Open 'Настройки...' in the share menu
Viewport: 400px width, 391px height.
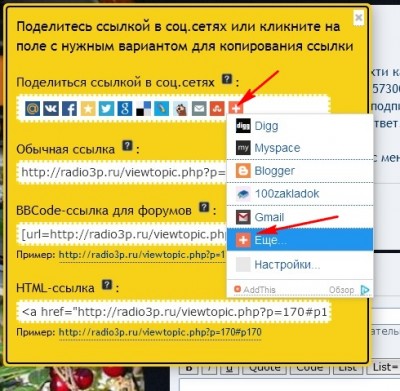pyautogui.click(x=300, y=265)
